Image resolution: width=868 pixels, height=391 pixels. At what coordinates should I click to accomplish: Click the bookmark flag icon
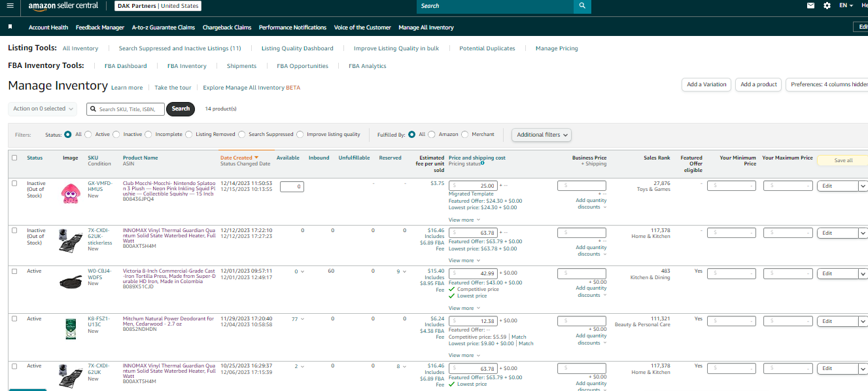10,27
